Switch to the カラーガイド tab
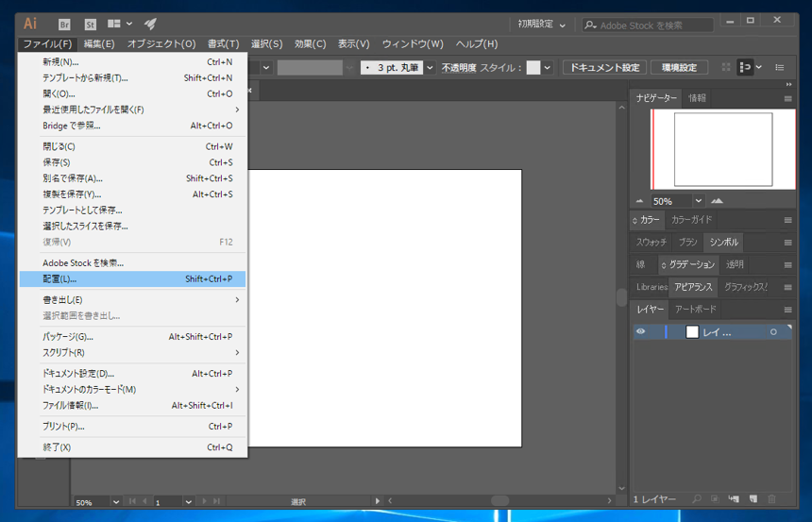Image resolution: width=812 pixels, height=522 pixels. click(692, 220)
